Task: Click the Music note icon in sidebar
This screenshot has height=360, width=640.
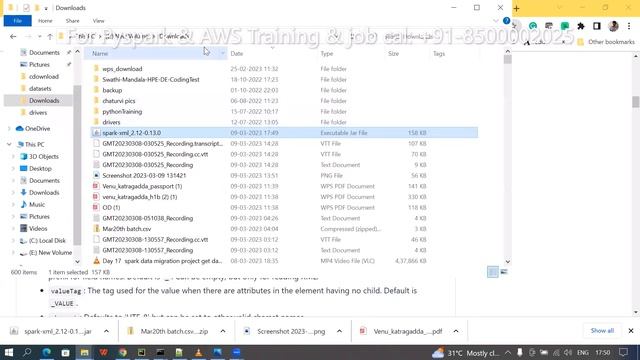Action: click(24, 204)
